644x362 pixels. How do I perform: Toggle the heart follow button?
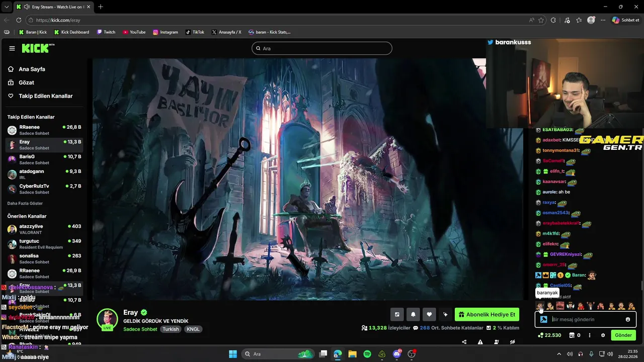[x=429, y=314]
